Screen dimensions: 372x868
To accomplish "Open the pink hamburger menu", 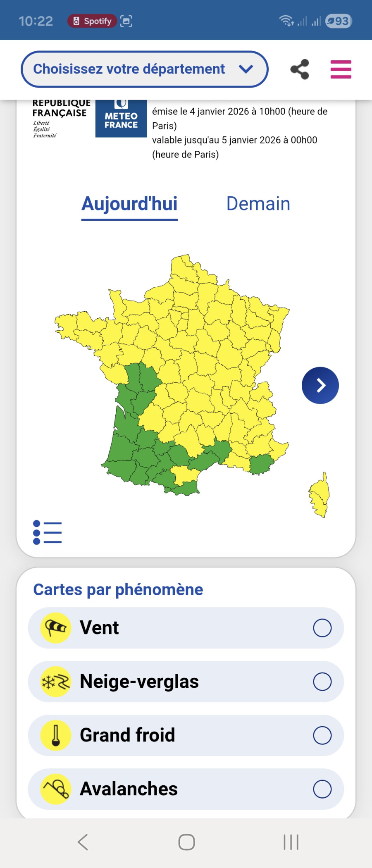I will tap(341, 69).
